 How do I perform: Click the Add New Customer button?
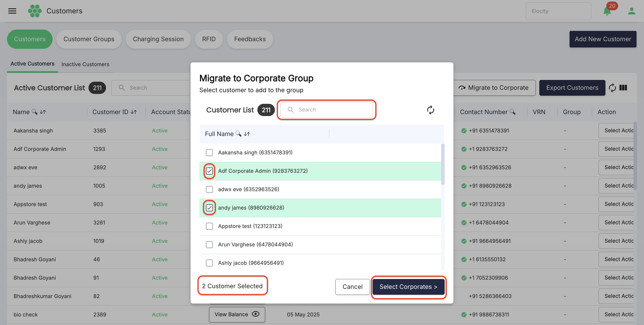click(x=603, y=39)
